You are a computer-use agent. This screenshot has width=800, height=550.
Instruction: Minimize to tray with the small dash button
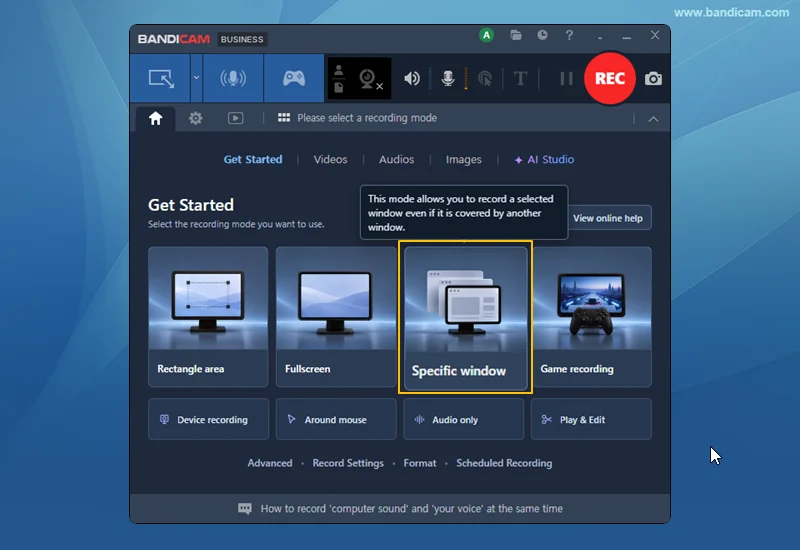(600, 37)
